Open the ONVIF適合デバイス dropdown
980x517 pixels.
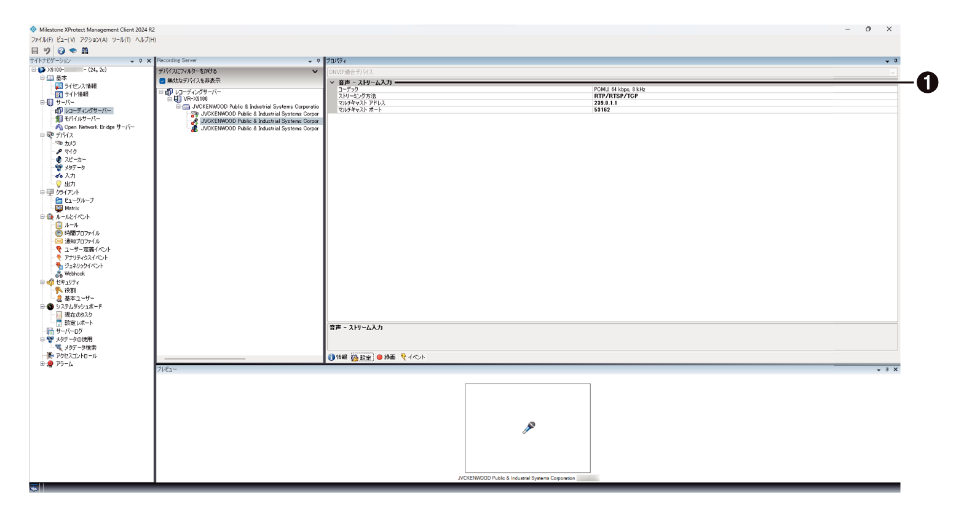pos(893,72)
